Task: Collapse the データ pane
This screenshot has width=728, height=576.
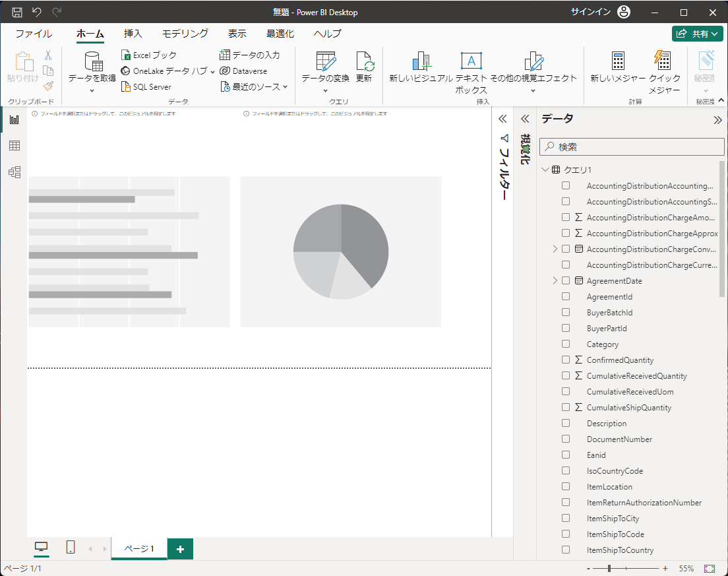Action: pyautogui.click(x=718, y=120)
